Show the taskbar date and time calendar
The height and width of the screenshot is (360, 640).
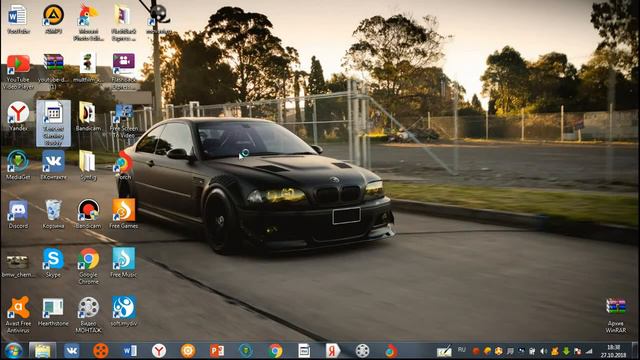click(613, 351)
